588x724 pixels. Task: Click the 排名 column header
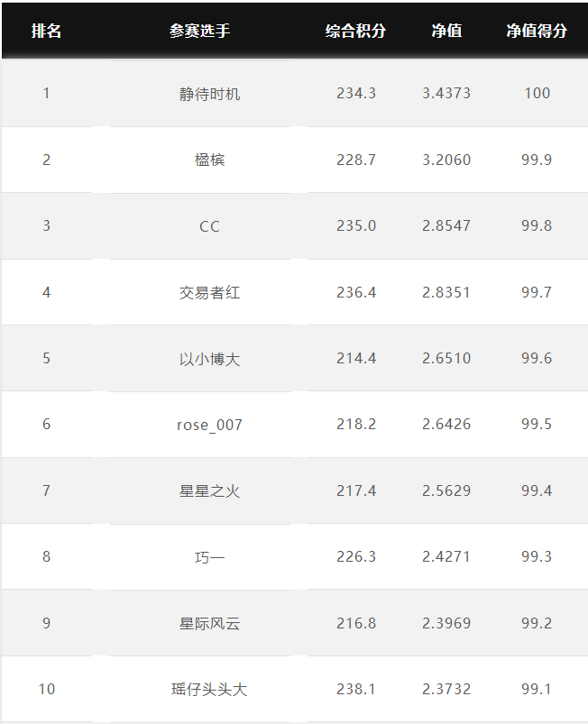click(46, 31)
